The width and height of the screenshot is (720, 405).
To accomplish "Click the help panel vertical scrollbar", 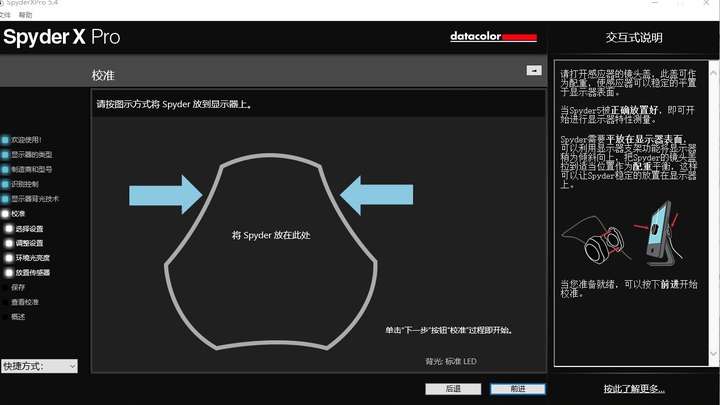I will click(714, 214).
